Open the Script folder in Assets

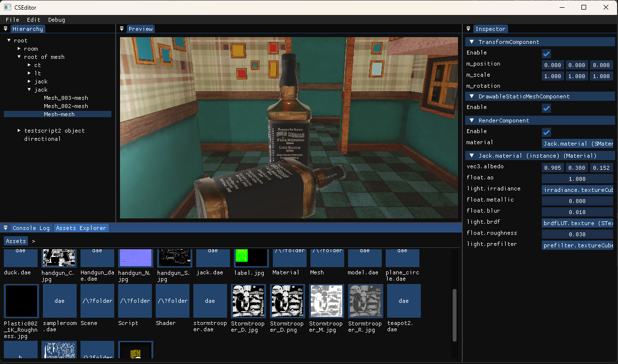[x=135, y=301]
